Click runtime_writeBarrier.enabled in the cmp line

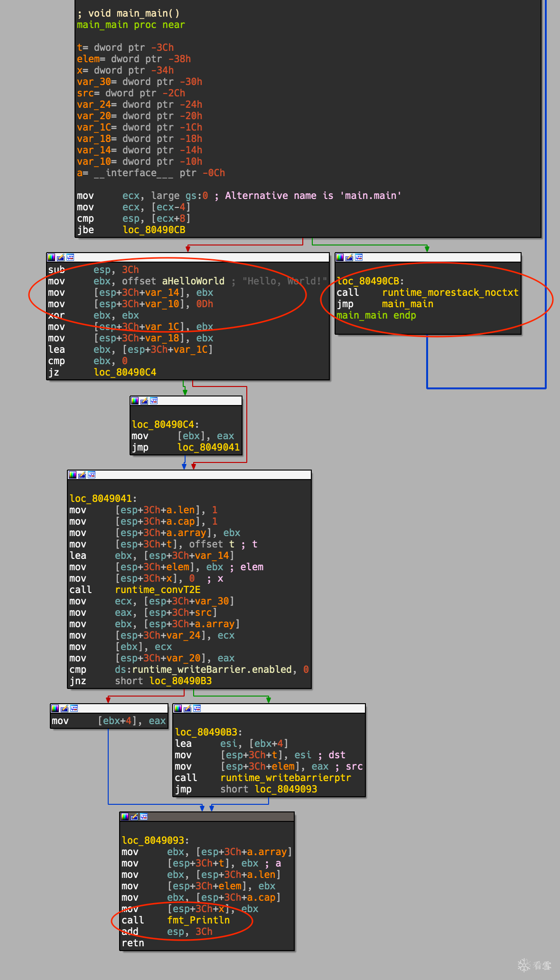click(x=212, y=669)
